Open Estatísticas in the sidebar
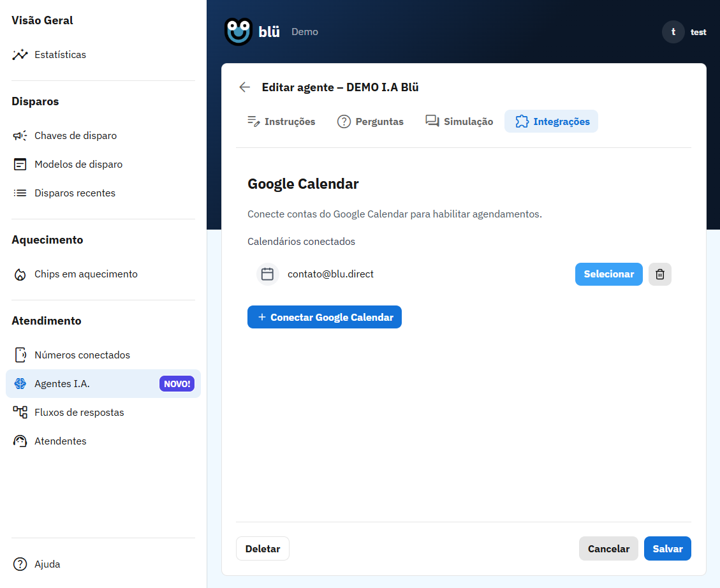 [x=103, y=55]
